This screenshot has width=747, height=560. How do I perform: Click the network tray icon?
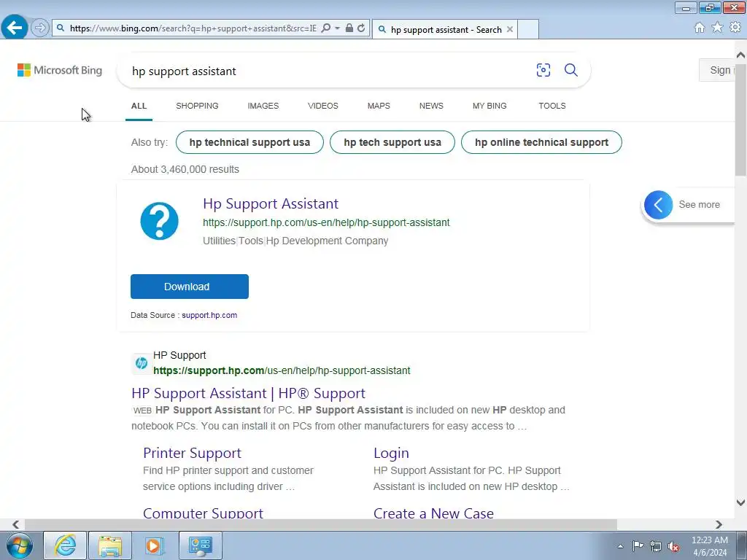point(656,547)
